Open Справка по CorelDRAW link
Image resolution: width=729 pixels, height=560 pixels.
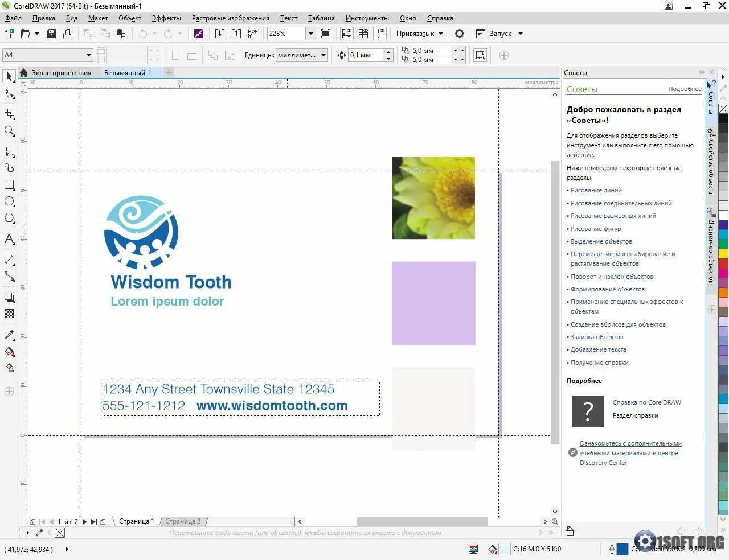point(646,402)
